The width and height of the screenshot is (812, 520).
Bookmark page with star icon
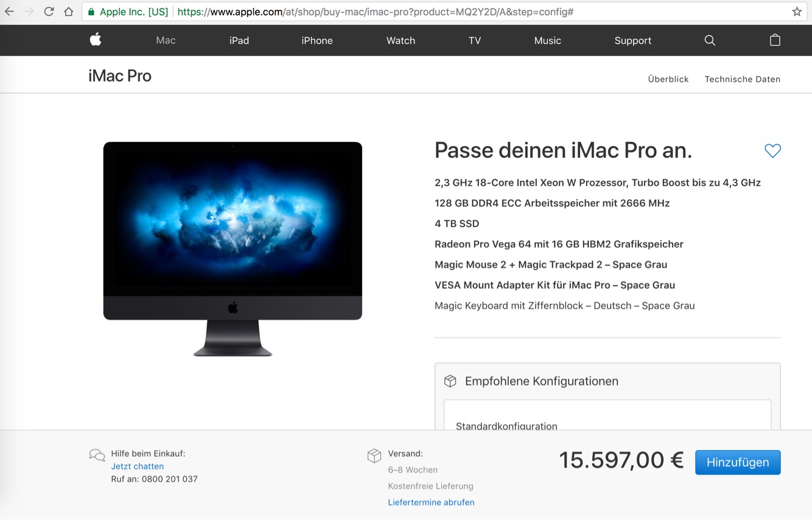(x=797, y=12)
